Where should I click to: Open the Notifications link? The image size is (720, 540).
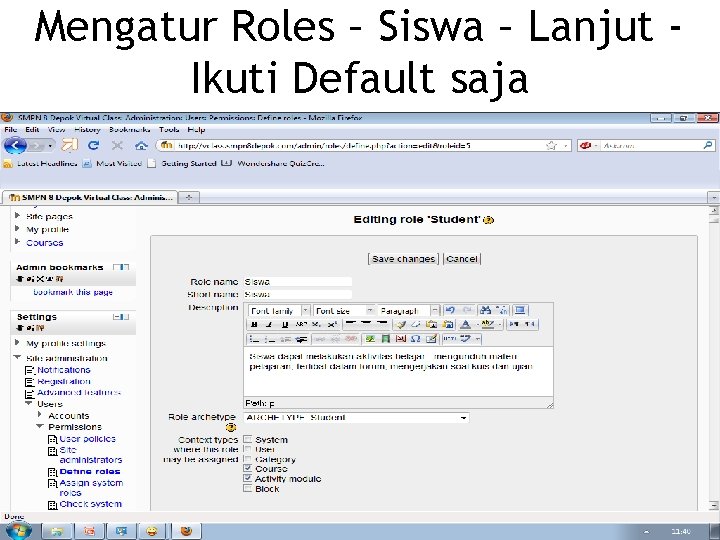pos(63,370)
